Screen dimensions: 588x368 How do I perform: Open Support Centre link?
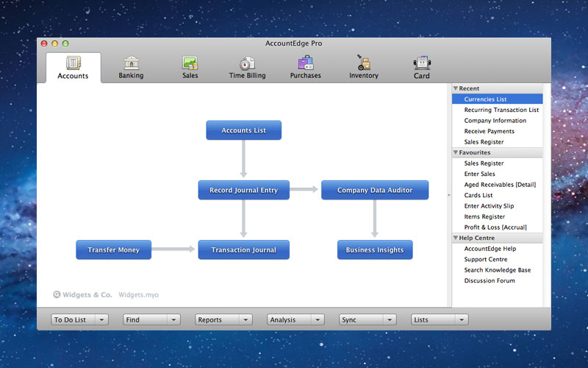pyautogui.click(x=486, y=259)
